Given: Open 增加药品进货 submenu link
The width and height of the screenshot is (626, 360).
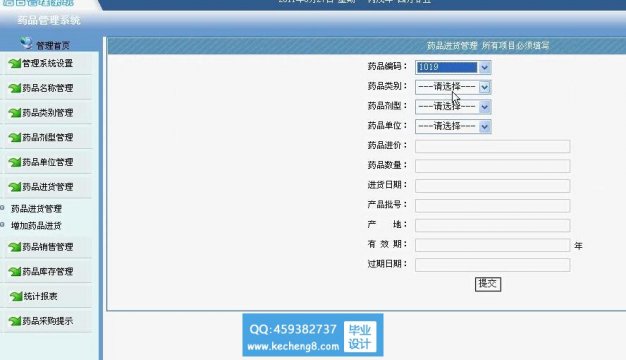Looking at the screenshot, I should point(36,225).
